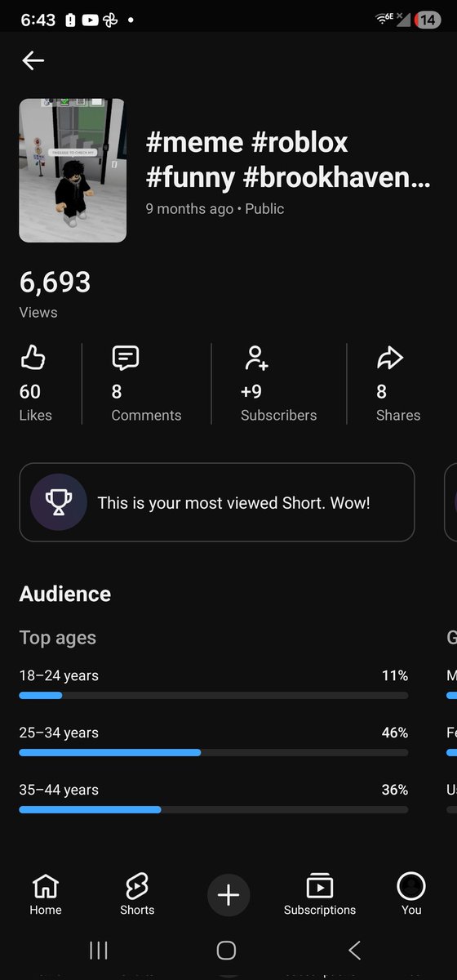Tap the trophy icon in achievement card
Image resolution: width=457 pixels, height=980 pixels.
59,502
